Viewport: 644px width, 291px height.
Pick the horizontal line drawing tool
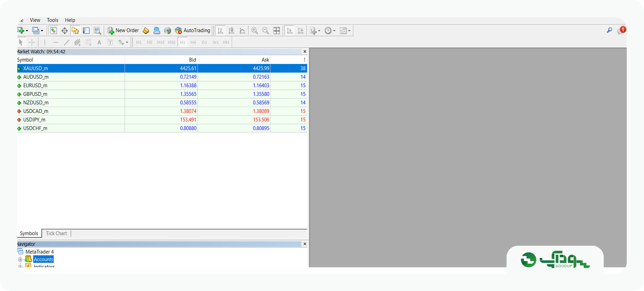[55, 42]
